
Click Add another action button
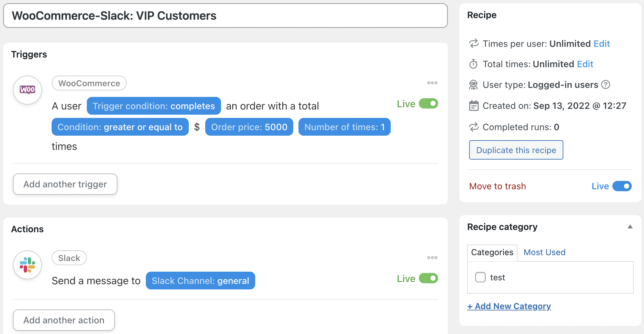pos(64,320)
